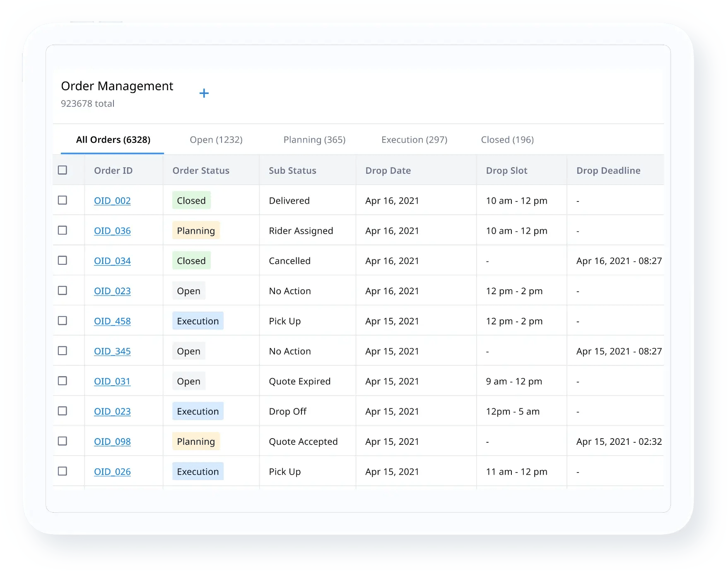Click the Order ID column header
This screenshot has height=571, width=728.
pyautogui.click(x=113, y=170)
